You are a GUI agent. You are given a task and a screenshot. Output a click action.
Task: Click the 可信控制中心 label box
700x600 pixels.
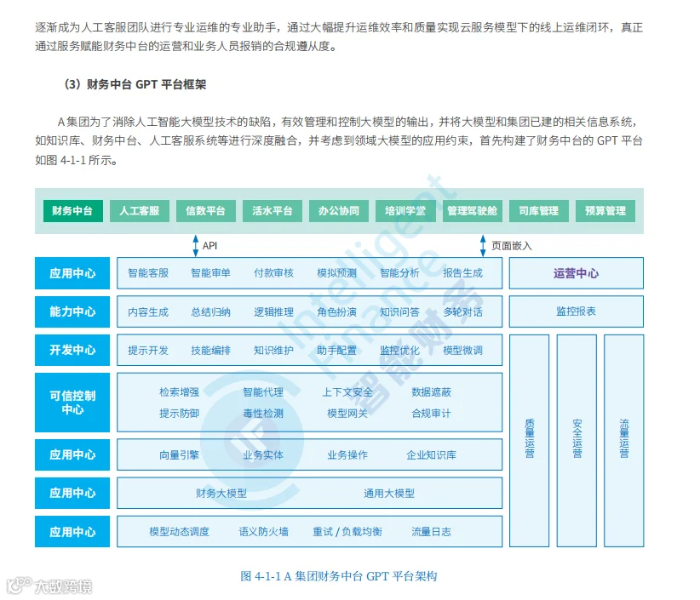point(72,403)
